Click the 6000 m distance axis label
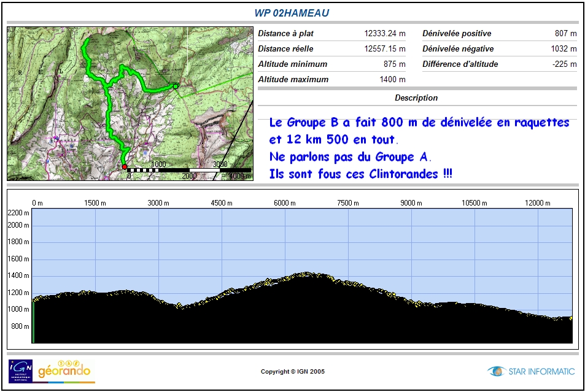Screen dimensions: 585x392 coord(285,203)
